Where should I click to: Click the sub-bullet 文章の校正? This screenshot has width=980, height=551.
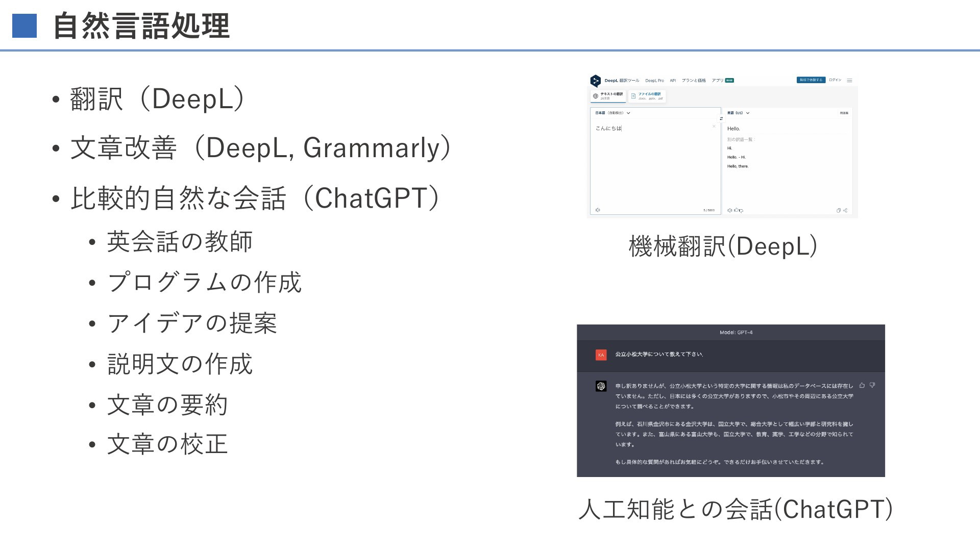pyautogui.click(x=167, y=444)
